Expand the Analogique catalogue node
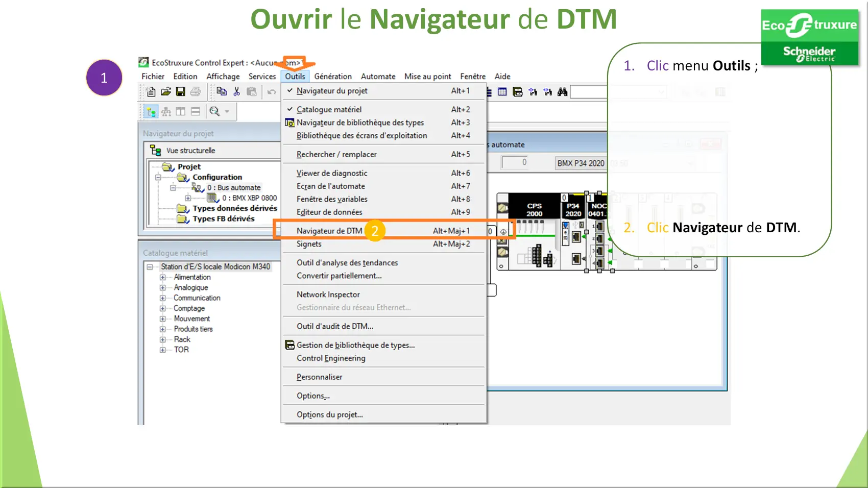The height and width of the screenshot is (488, 868). (x=163, y=288)
